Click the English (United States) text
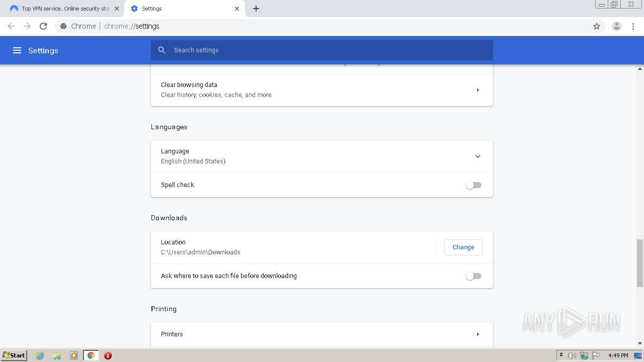644x362 pixels. pos(193,161)
